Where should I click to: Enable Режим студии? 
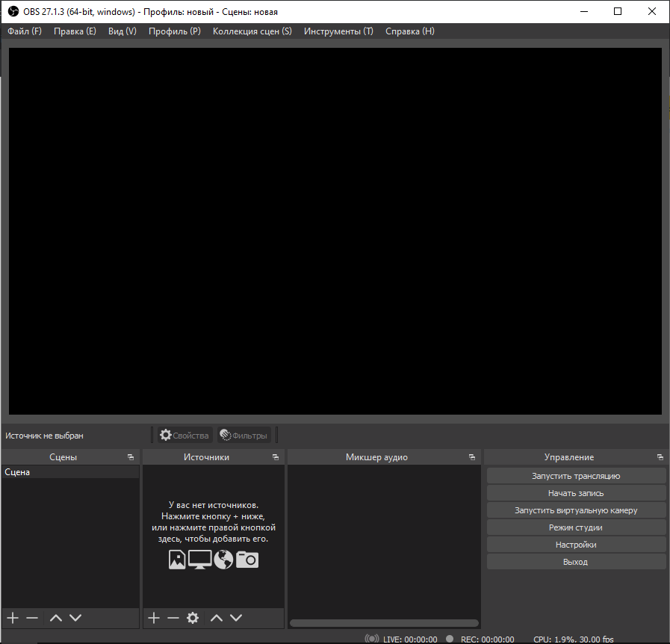coord(576,527)
